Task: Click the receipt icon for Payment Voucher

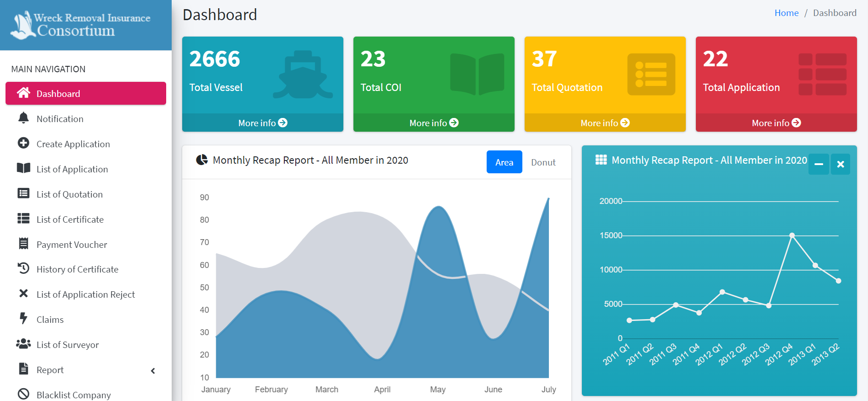Action: click(23, 244)
